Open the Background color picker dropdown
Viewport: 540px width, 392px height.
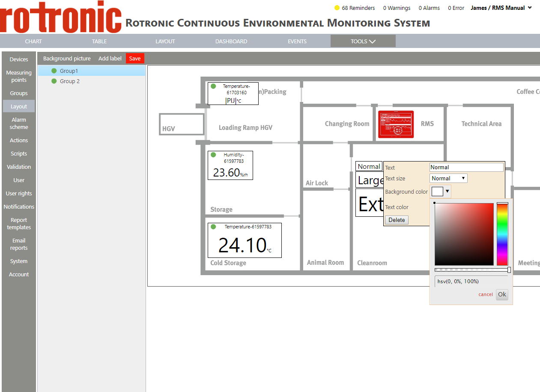pyautogui.click(x=447, y=192)
